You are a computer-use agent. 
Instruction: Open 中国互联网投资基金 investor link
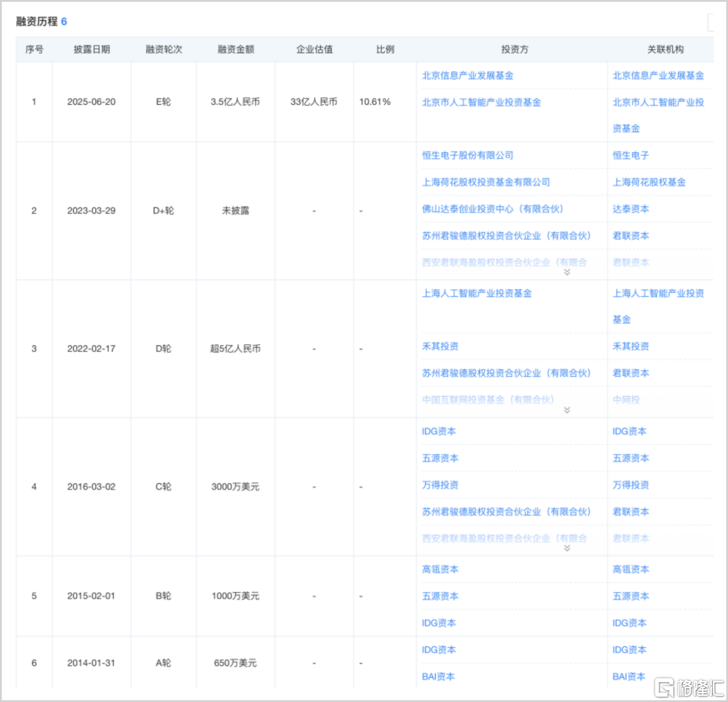[488, 400]
